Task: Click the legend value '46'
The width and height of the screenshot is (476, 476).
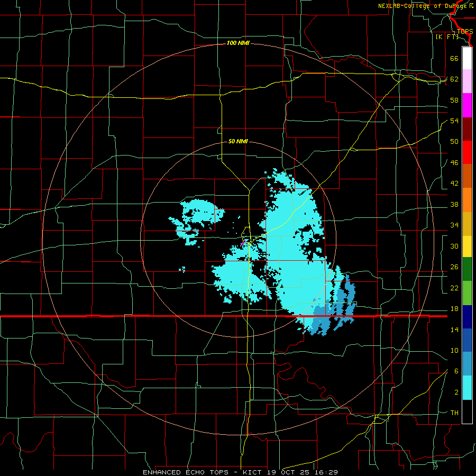Action: point(454,163)
